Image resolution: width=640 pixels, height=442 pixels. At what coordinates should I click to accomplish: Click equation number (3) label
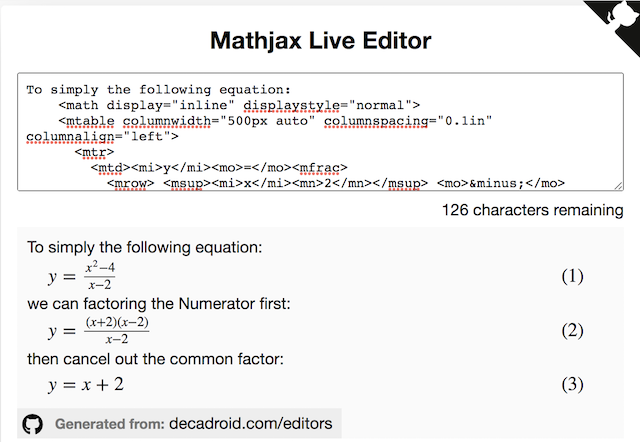pos(572,384)
